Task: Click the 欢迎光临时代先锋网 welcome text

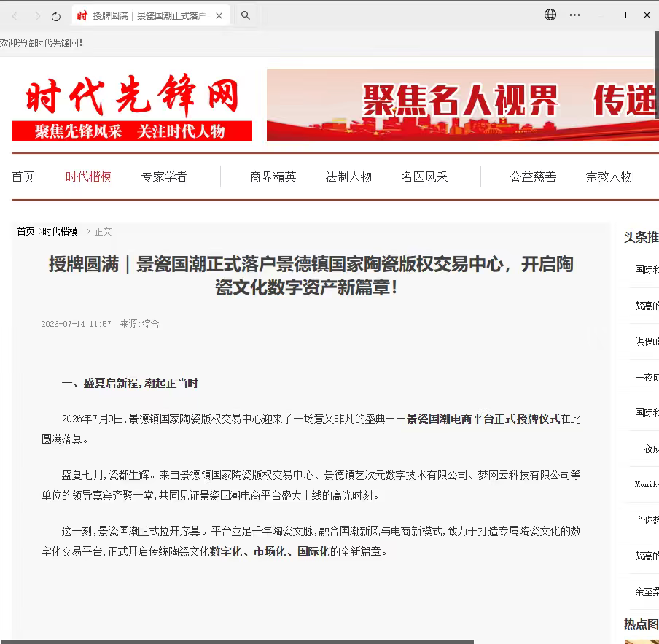Action: [41, 43]
